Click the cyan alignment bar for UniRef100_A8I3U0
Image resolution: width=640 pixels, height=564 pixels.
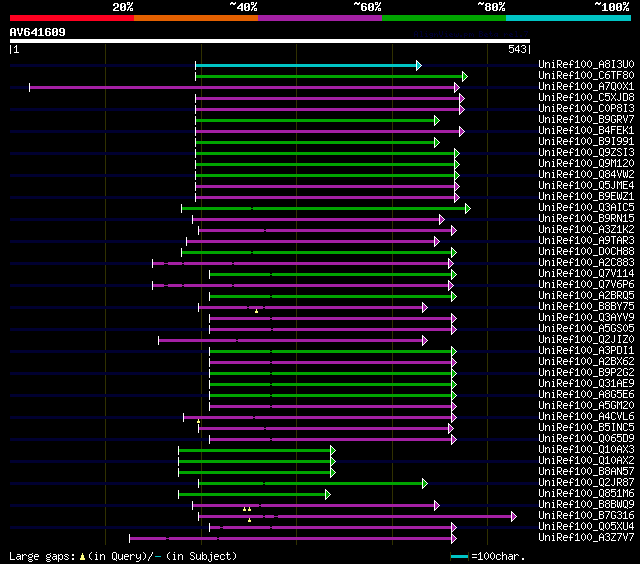308,65
